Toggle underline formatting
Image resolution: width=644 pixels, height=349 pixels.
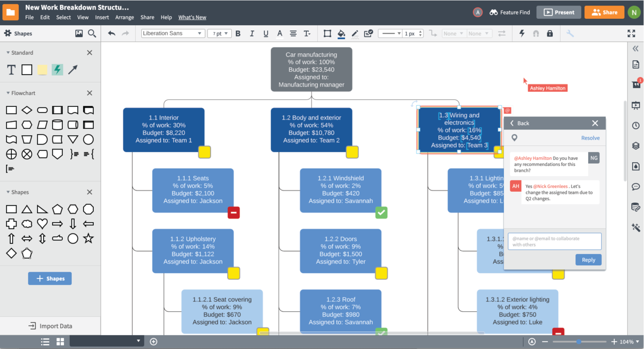coord(266,33)
